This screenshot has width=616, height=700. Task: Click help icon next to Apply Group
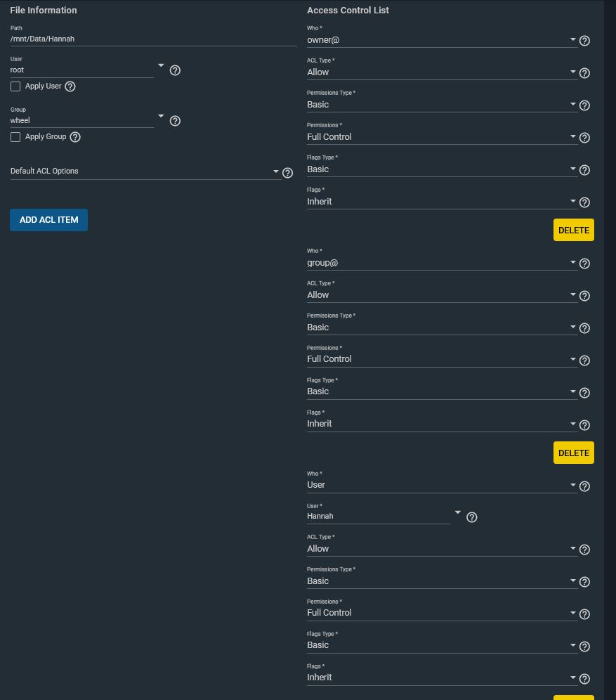(75, 137)
